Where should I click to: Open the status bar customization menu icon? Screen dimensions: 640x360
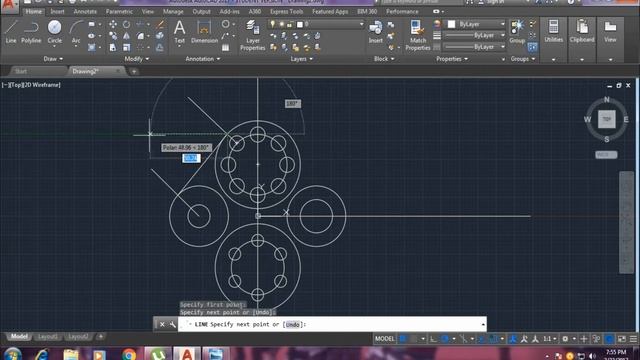tap(633, 339)
